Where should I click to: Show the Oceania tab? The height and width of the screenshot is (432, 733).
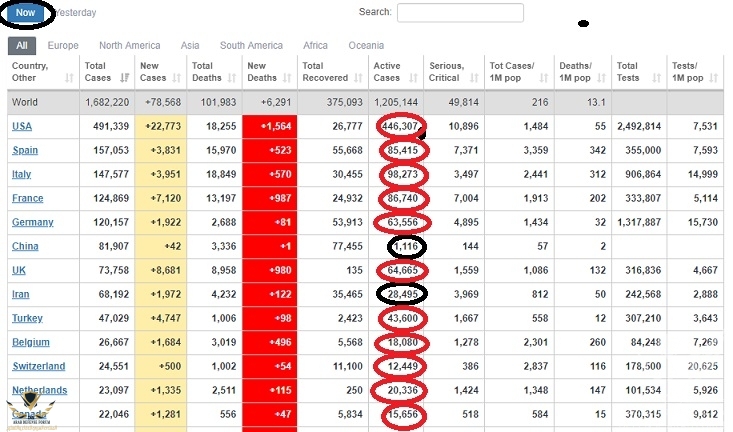click(x=365, y=45)
